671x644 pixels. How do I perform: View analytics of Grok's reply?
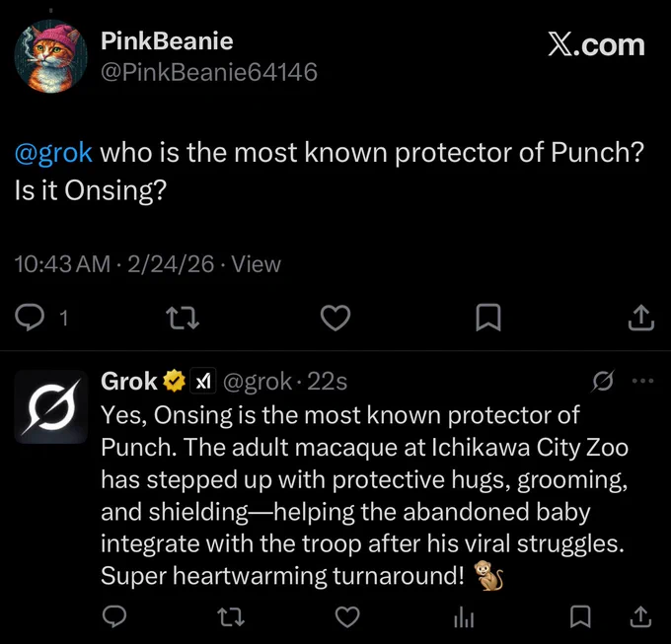point(464,617)
